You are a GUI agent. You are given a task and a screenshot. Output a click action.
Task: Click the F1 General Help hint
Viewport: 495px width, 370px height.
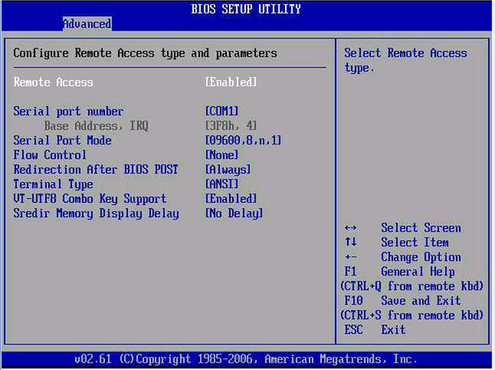click(400, 272)
